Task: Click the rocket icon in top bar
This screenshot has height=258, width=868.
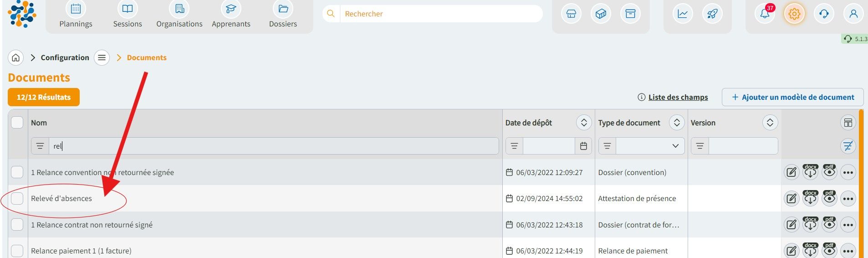Action: pyautogui.click(x=712, y=14)
